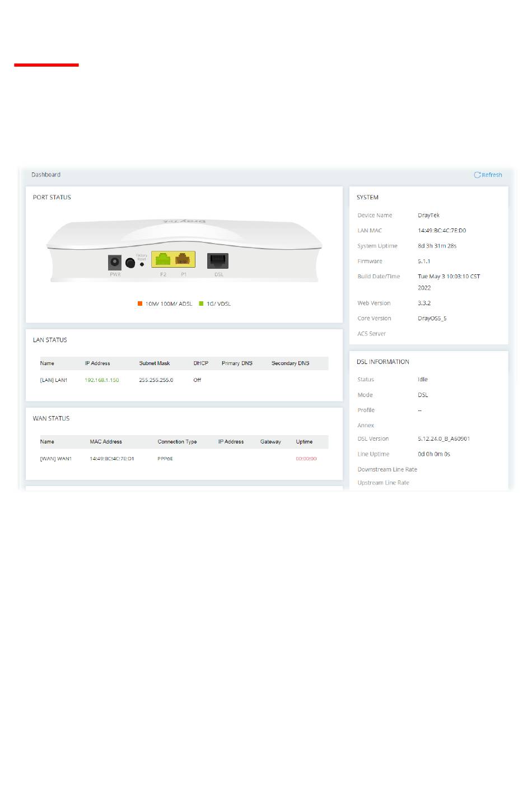Select the [LAN] LAN1 row name
The height and width of the screenshot is (789, 532).
pyautogui.click(x=54, y=380)
